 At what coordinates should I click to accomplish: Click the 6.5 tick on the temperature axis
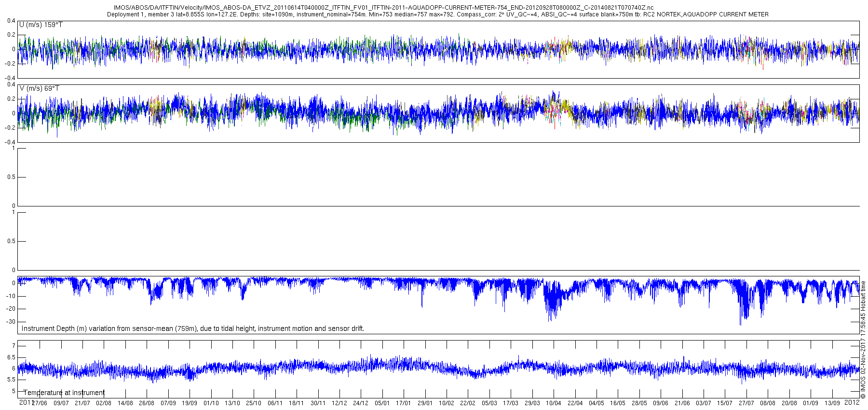tap(12, 357)
